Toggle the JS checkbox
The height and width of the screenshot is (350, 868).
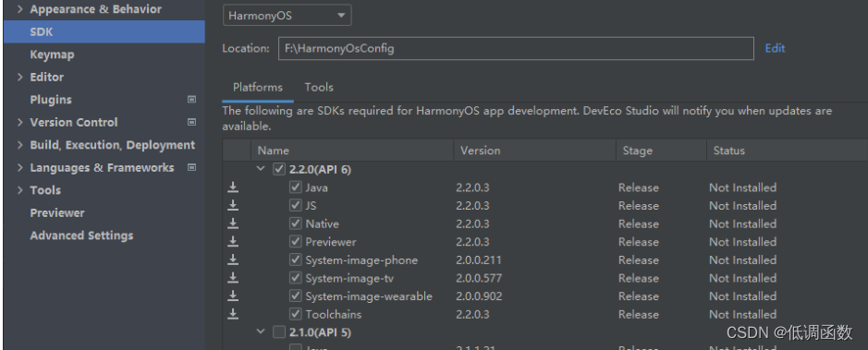tap(296, 206)
